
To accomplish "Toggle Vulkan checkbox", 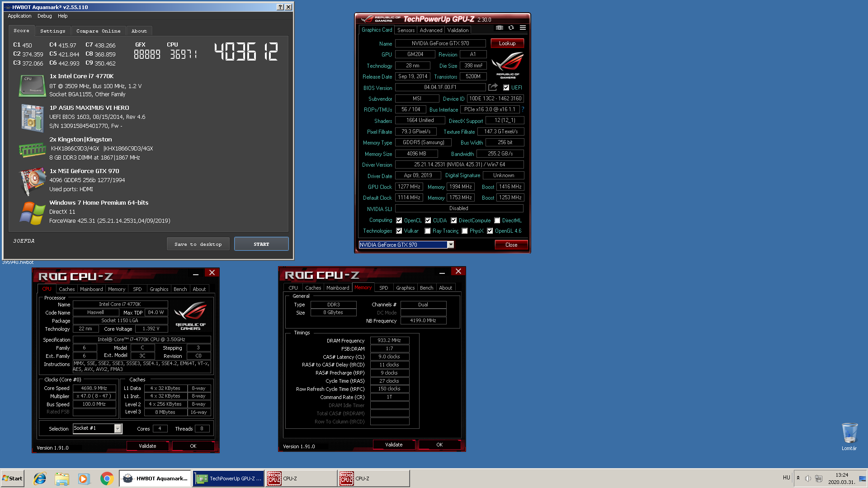I will 399,231.
